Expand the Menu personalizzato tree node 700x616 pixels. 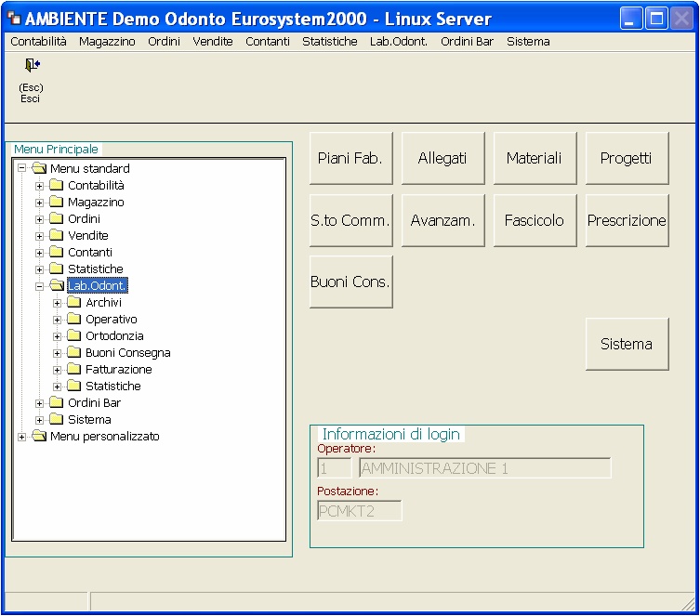click(22, 437)
